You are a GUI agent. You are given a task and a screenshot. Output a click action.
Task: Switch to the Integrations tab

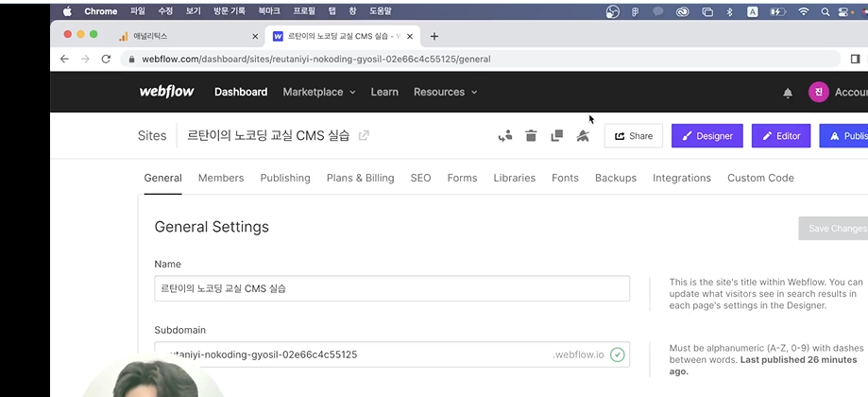tap(681, 178)
